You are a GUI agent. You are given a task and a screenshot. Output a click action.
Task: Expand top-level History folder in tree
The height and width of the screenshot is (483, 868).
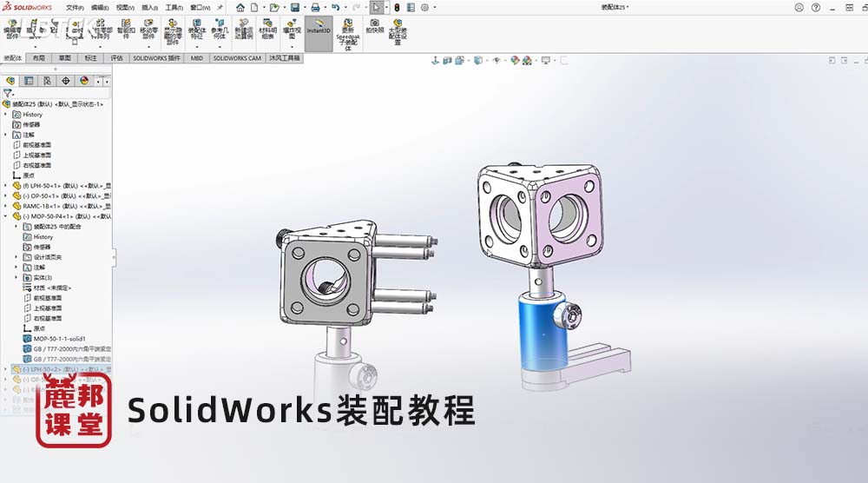[5, 115]
